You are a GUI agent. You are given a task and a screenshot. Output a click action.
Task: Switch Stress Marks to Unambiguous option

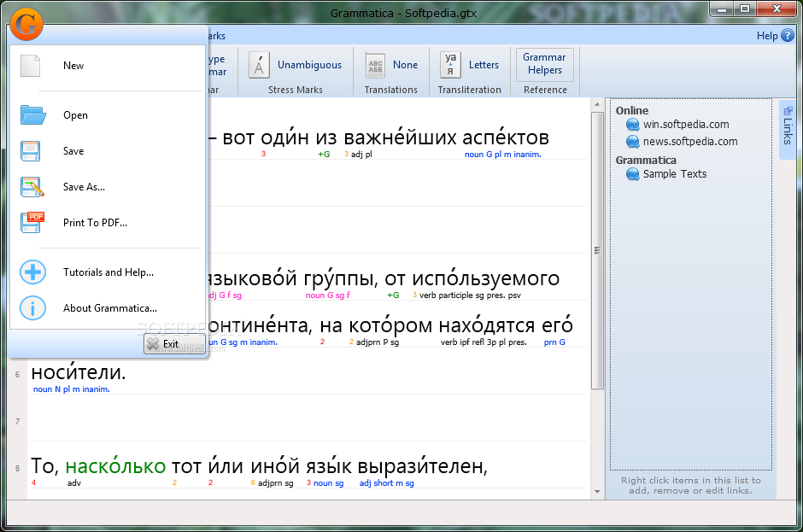(x=309, y=65)
